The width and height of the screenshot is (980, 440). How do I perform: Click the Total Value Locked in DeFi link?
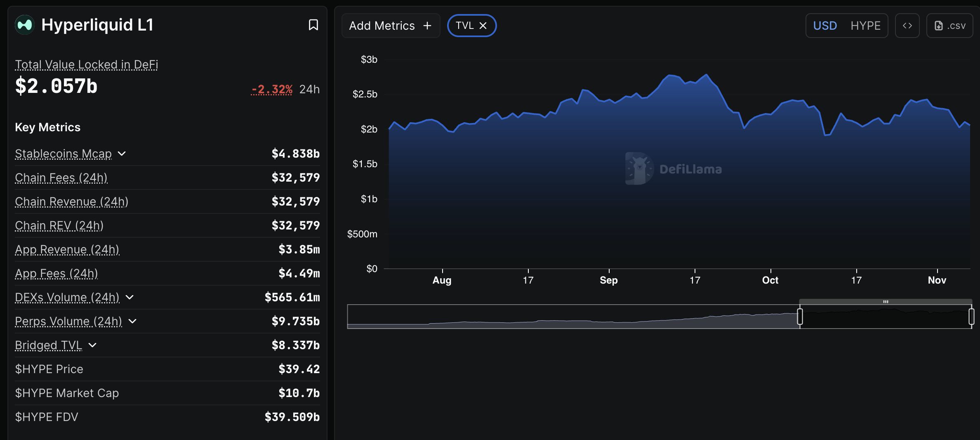point(86,64)
